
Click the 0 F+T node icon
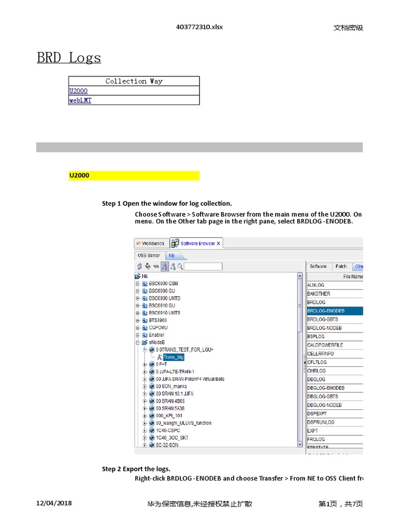click(152, 364)
